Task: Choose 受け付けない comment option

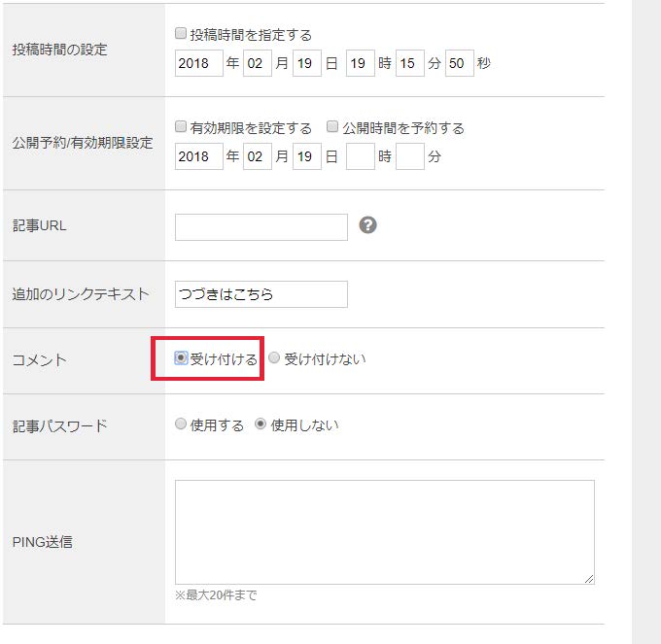Action: [x=274, y=358]
